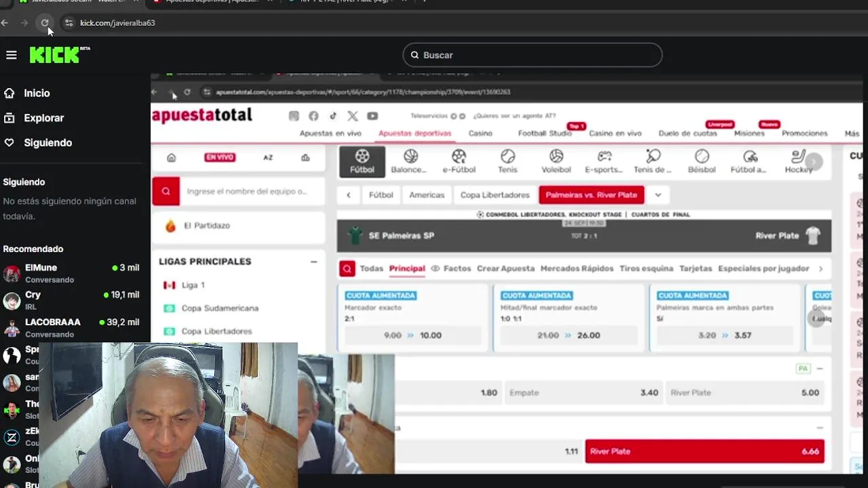Click the podium ranking icon
The width and height of the screenshot is (868, 488).
tap(305, 157)
